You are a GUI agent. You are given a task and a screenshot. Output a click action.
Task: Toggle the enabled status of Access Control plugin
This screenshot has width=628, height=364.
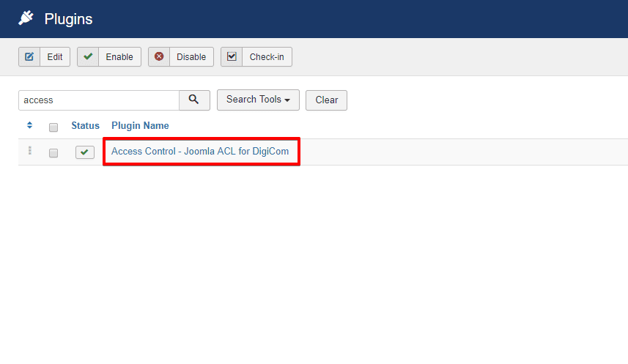click(85, 152)
